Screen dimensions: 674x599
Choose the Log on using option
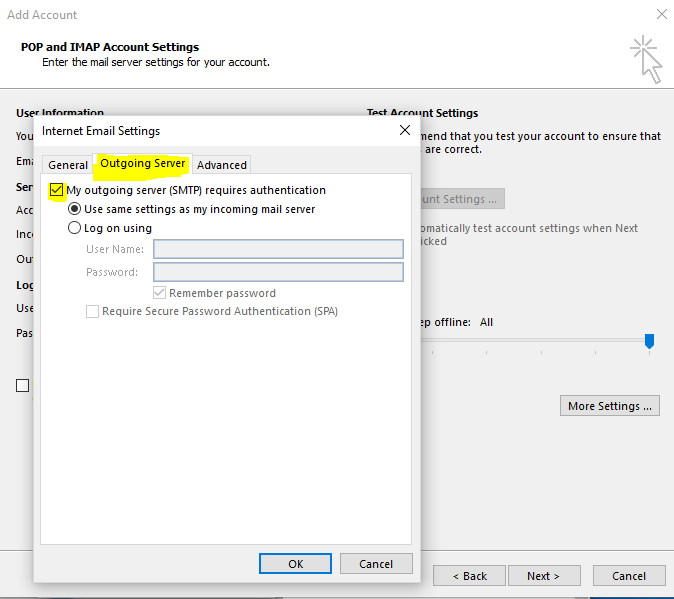tap(75, 228)
